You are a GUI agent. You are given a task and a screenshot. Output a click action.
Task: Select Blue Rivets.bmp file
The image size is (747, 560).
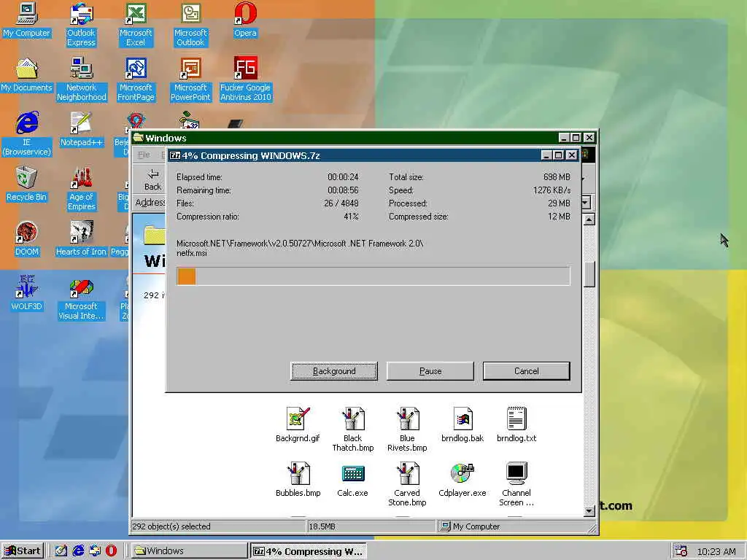pos(407,429)
